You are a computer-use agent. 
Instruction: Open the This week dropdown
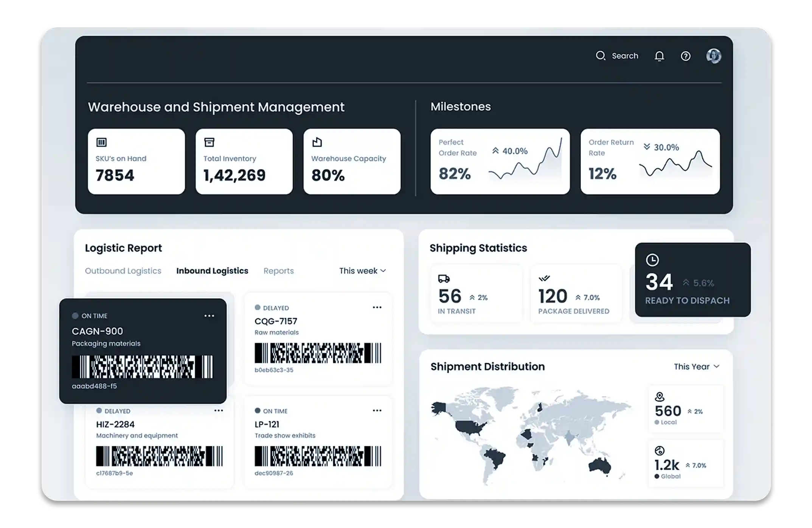point(362,271)
